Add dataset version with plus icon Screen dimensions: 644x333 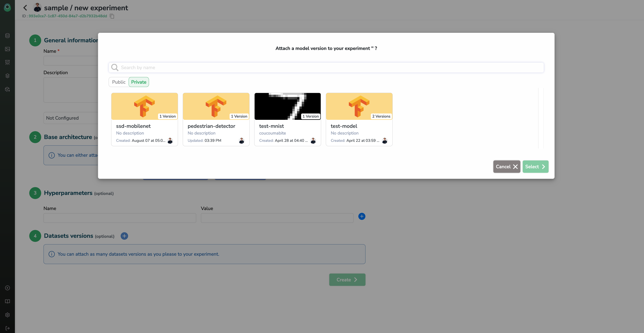124,236
